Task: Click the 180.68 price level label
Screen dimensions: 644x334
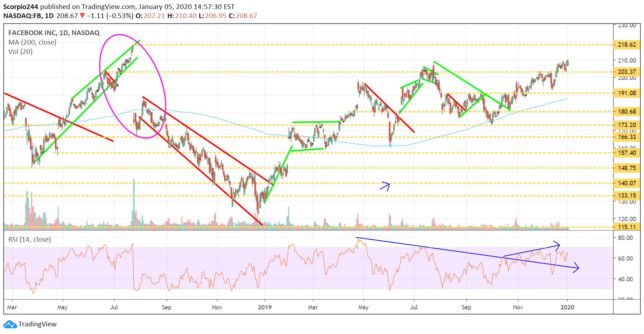Action: pyautogui.click(x=627, y=111)
